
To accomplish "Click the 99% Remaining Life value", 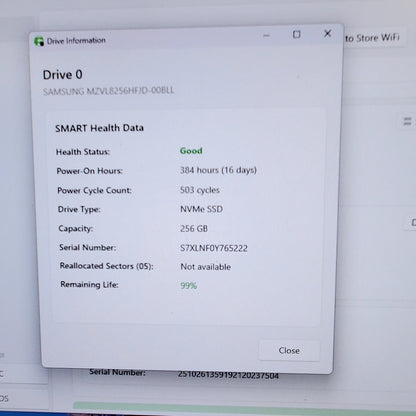I will pos(189,286).
